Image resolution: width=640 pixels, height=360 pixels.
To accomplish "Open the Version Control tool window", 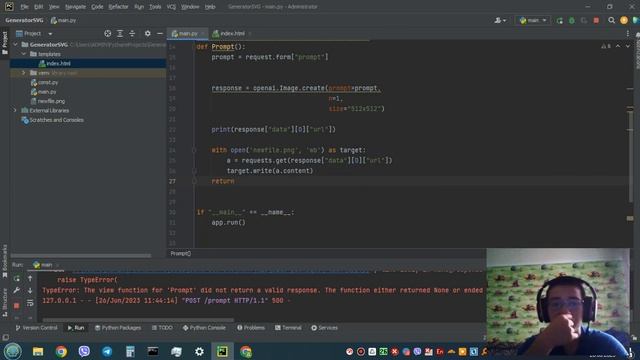I will [36, 328].
